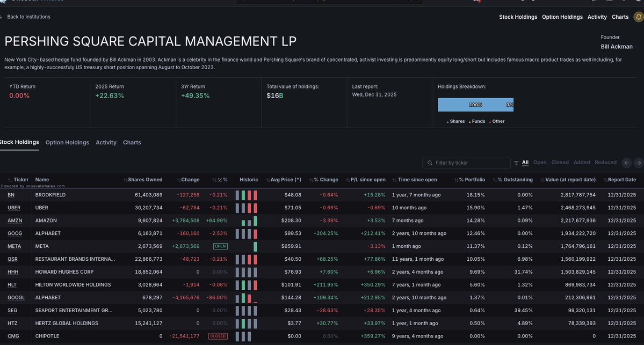Toggle sorting on the % Change column
Viewport: 644px width, 345px height.
[x=312, y=179]
